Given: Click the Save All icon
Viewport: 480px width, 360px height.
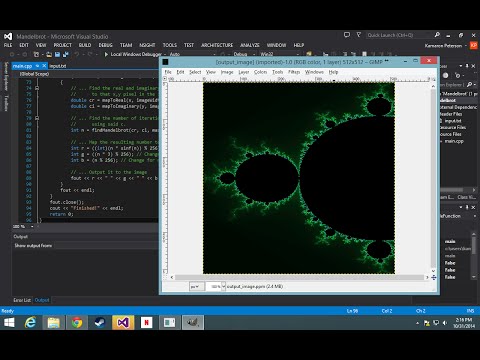Looking at the screenshot, I should pyautogui.click(x=65, y=54).
